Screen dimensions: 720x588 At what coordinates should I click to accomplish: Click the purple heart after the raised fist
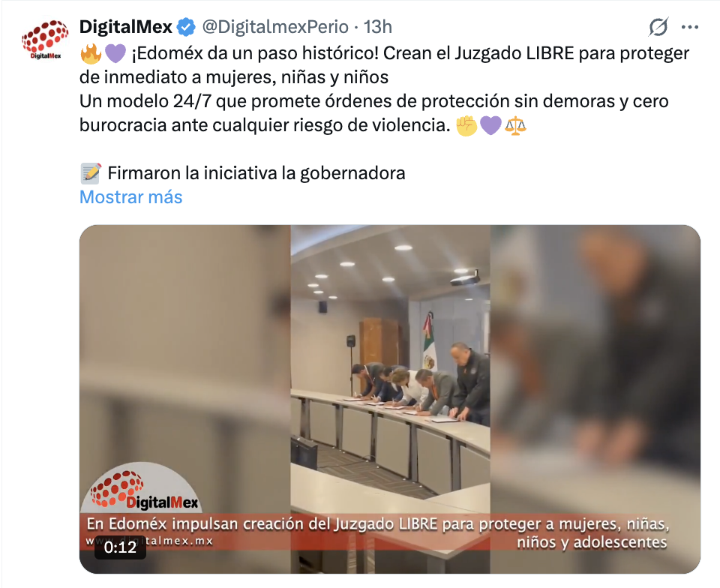tap(490, 125)
